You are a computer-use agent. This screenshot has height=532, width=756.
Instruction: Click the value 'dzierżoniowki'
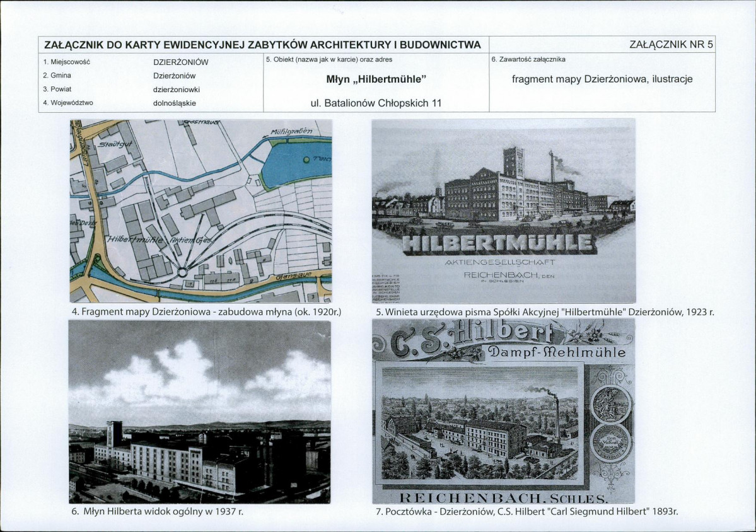coord(177,90)
